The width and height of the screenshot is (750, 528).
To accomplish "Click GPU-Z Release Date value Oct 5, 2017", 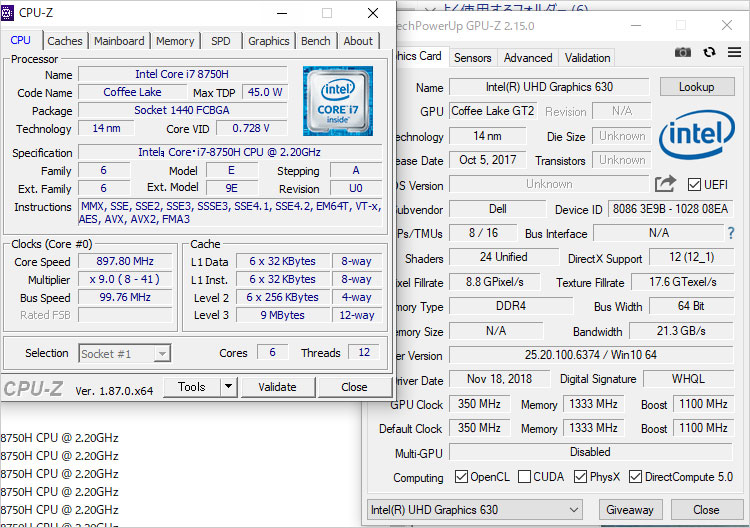I will coord(487,160).
